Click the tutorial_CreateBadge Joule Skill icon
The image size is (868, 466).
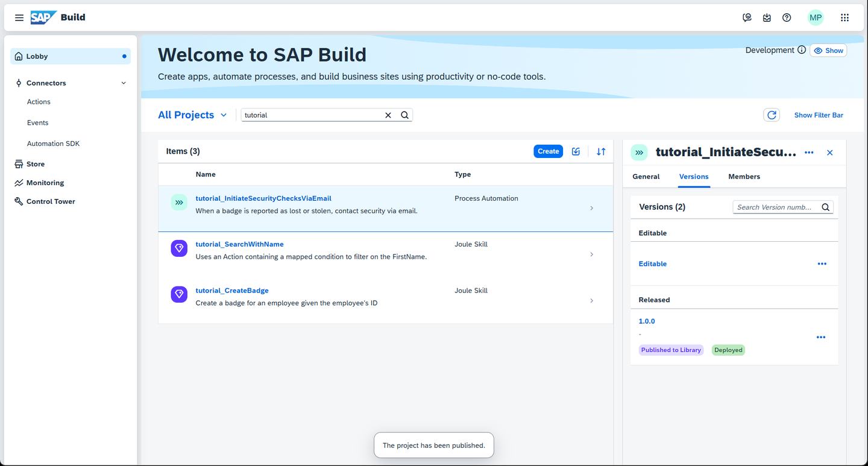(179, 295)
